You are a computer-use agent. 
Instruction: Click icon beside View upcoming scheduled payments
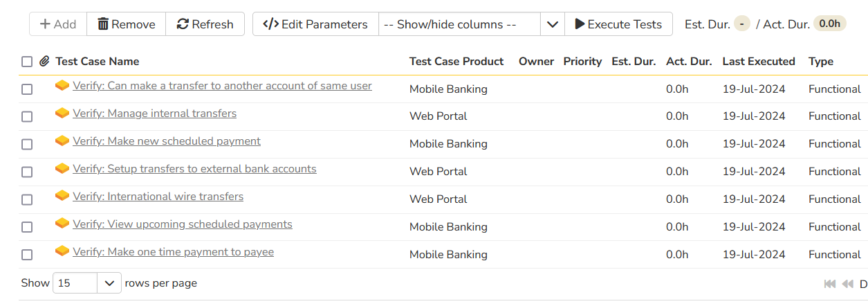click(62, 224)
